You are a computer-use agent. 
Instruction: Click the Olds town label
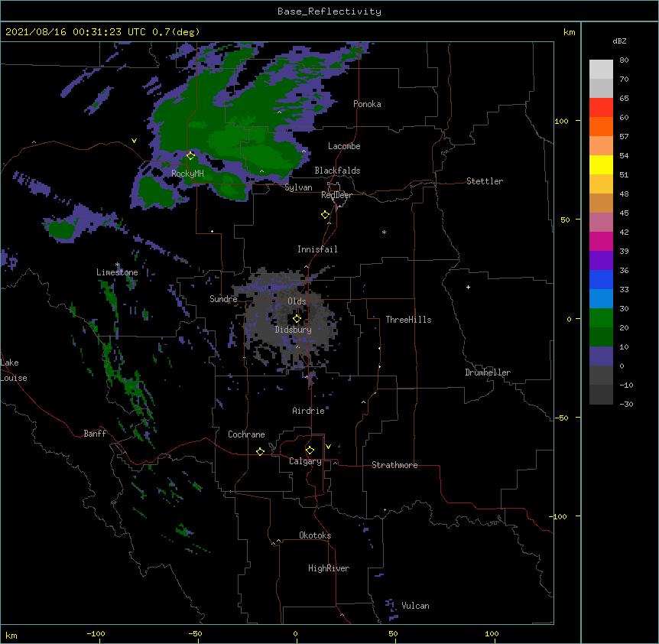point(297,301)
